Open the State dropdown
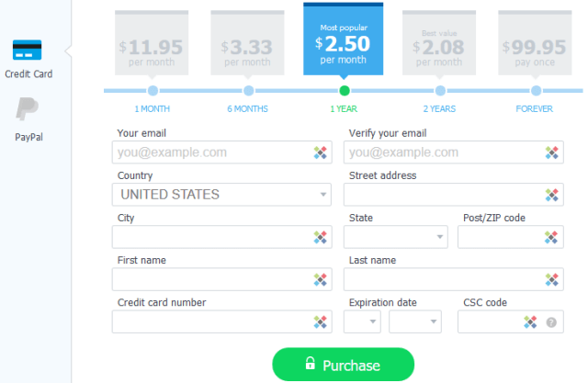Image resolution: width=588 pixels, height=383 pixels. [396, 237]
